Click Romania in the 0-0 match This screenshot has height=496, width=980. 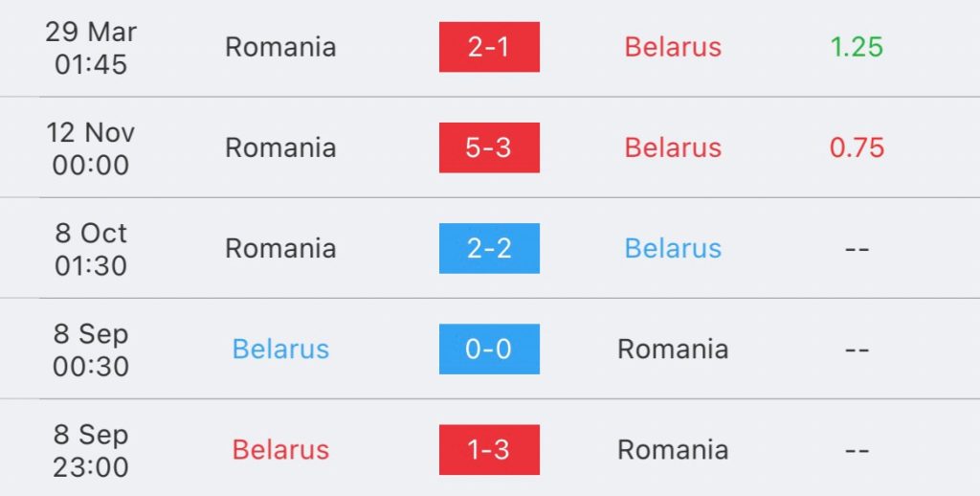[673, 349]
